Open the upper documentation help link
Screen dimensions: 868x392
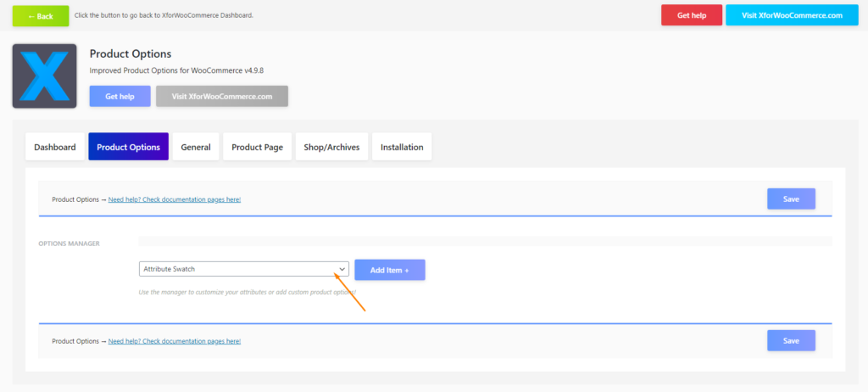(x=175, y=199)
